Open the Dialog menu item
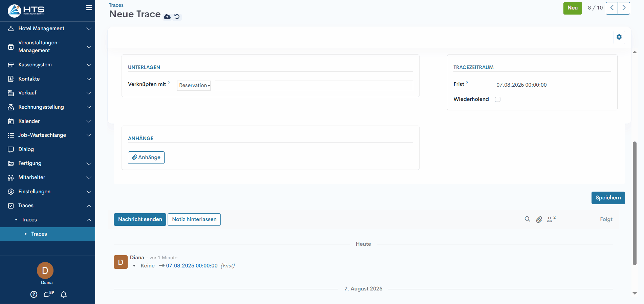The image size is (644, 304). click(x=26, y=149)
